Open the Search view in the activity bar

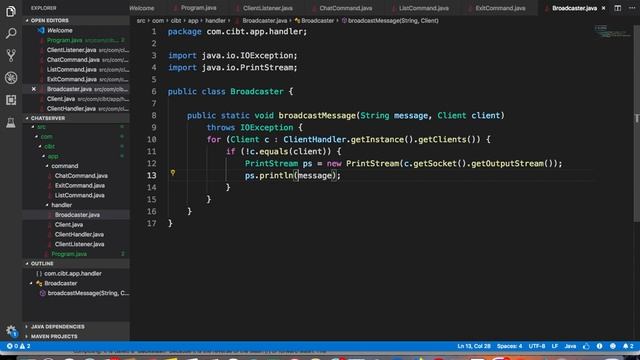[11, 33]
